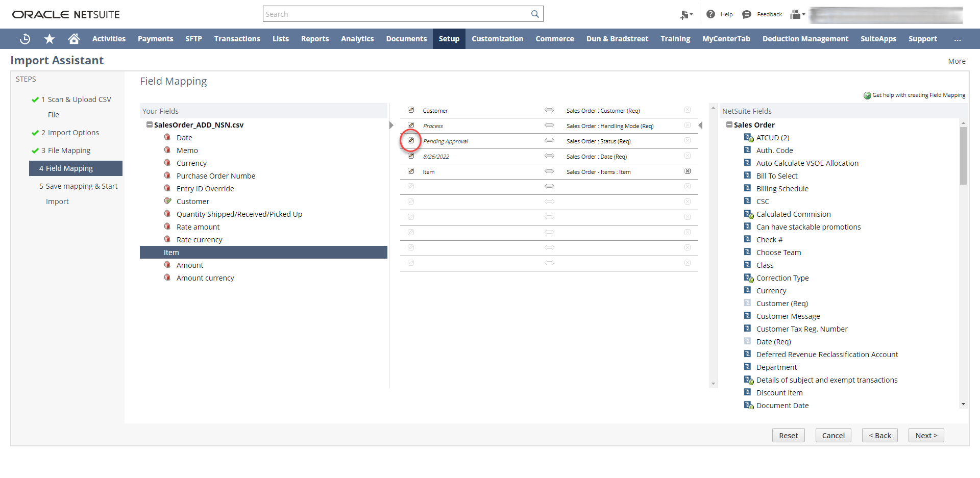The width and height of the screenshot is (980, 478).
Task: Open the Shortcuts star icon
Action: coord(50,39)
